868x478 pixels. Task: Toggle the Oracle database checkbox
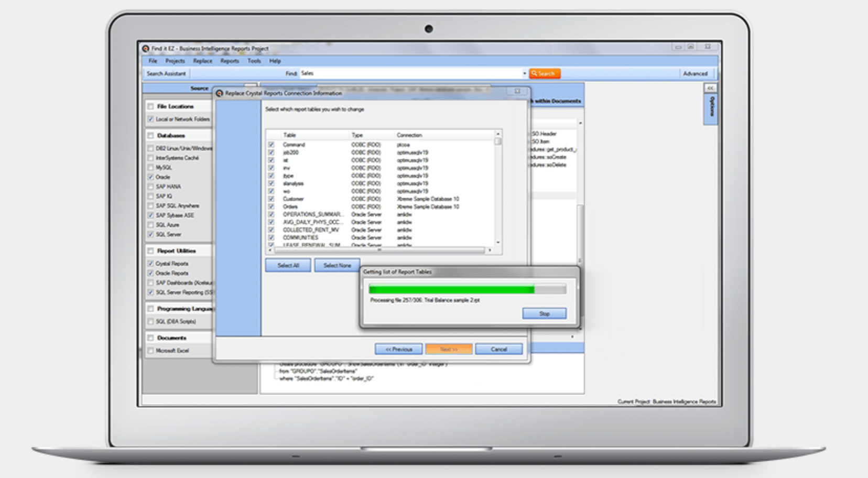[x=151, y=177]
